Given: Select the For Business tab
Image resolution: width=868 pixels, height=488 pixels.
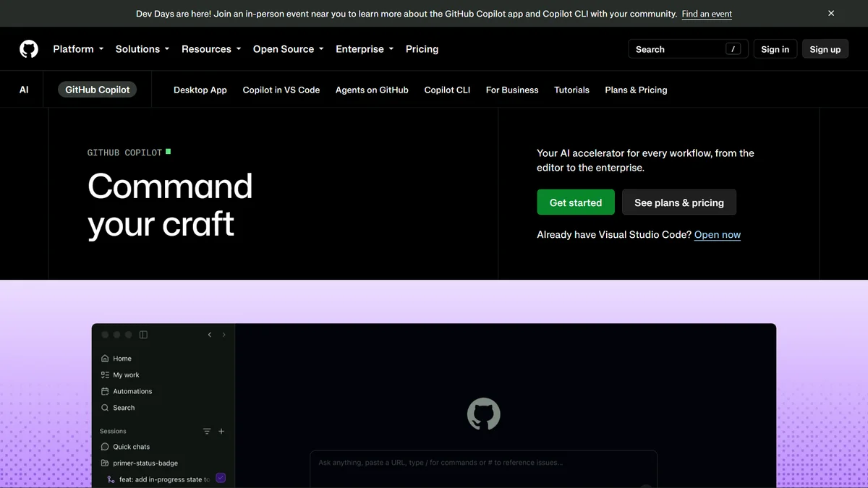Looking at the screenshot, I should click(x=512, y=90).
